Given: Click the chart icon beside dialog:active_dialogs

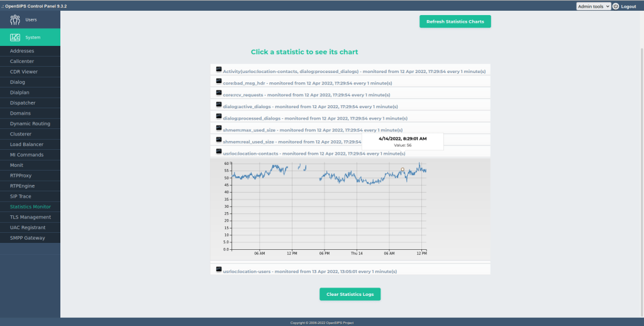Looking at the screenshot, I should [219, 104].
